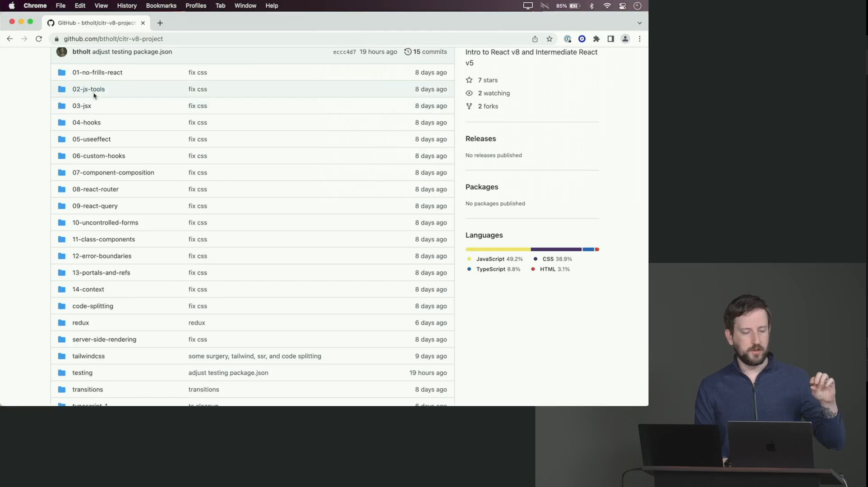Viewport: 868px width, 487px height.
Task: Open the Bookmarks menu
Action: click(161, 6)
